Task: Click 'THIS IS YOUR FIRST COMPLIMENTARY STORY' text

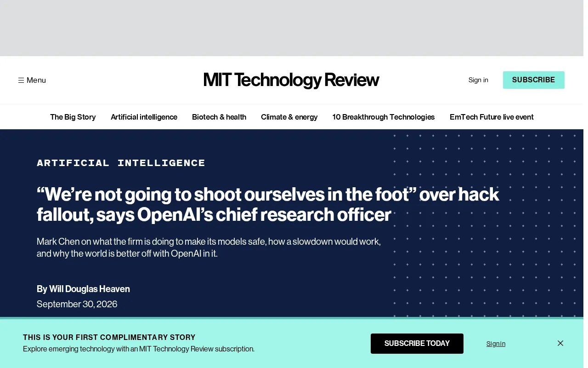Action: click(x=109, y=337)
